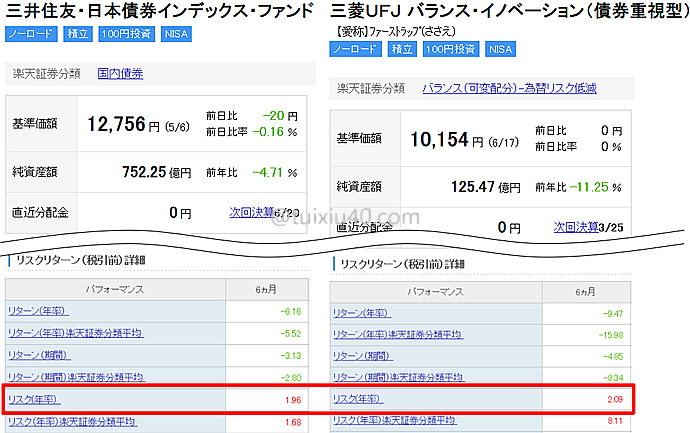The height and width of the screenshot is (433, 690).
Task: Click the right リスクリターン(税引前)詳細 heading
Action: [402, 264]
